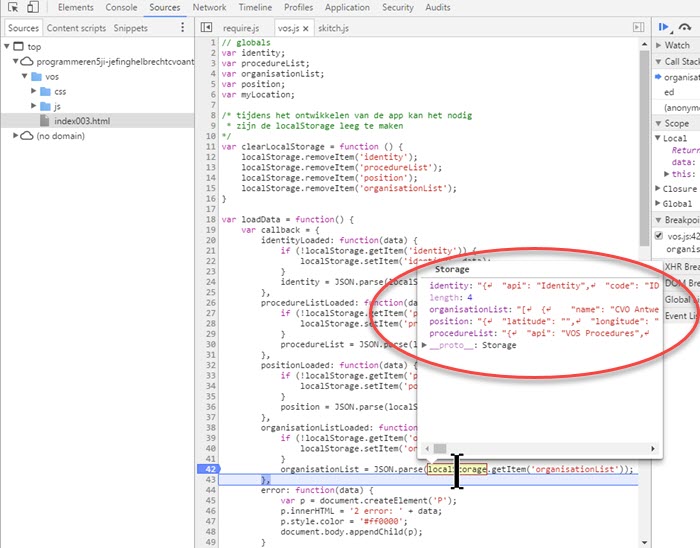Viewport: 700px width, 548px height.
Task: Close the vos.js file tab
Action: pyautogui.click(x=306, y=29)
